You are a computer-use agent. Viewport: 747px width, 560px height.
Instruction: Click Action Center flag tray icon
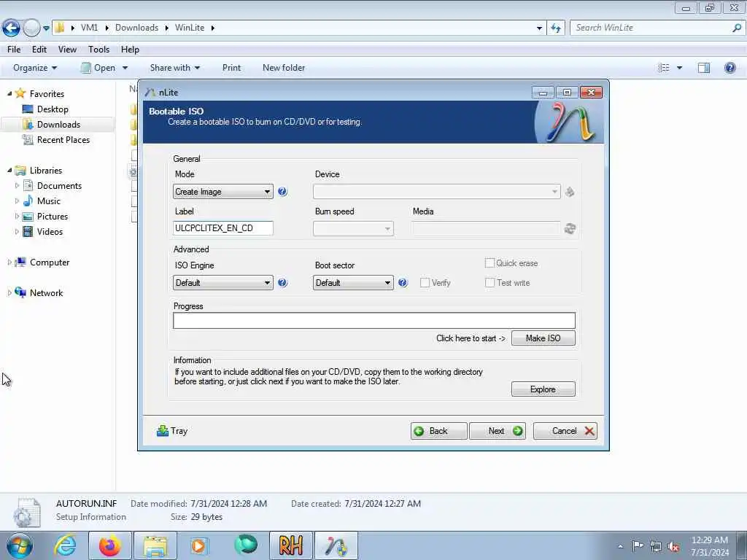[x=638, y=545]
